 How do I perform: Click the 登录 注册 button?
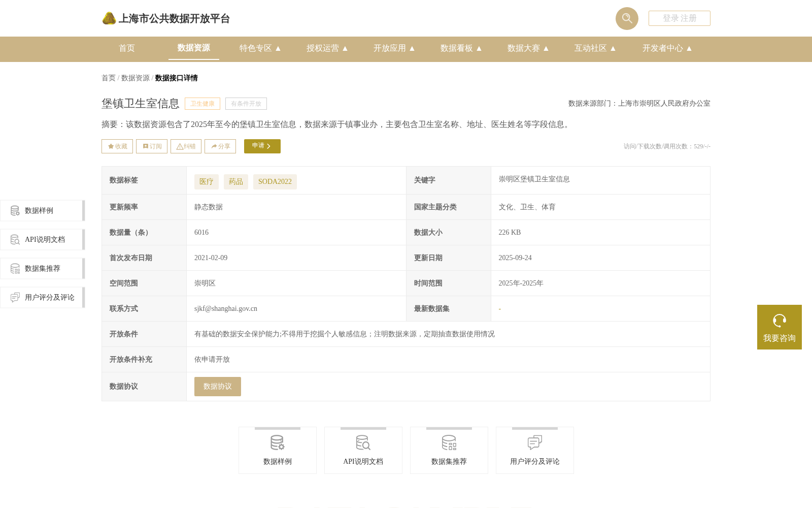(x=680, y=18)
